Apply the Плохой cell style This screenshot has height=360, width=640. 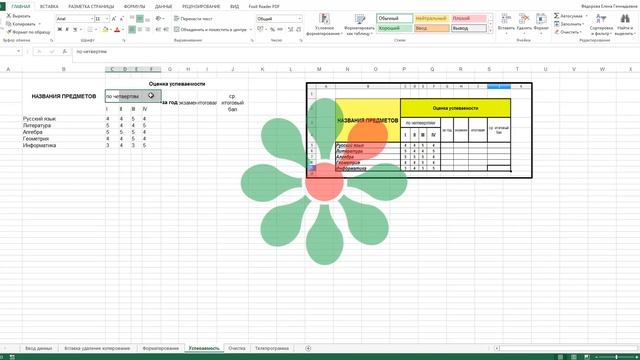(469, 18)
